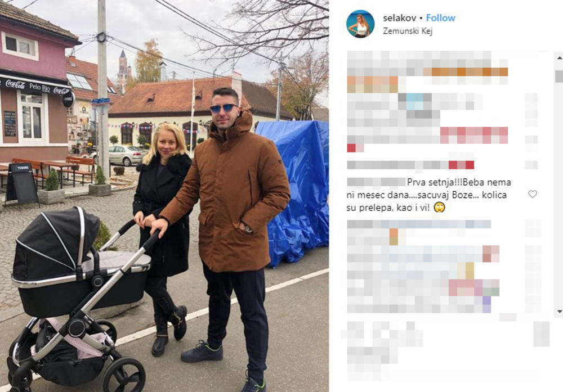Screen dimensions: 563x392
Task: Grab the comments scrollbar thumb
Action: point(559,76)
